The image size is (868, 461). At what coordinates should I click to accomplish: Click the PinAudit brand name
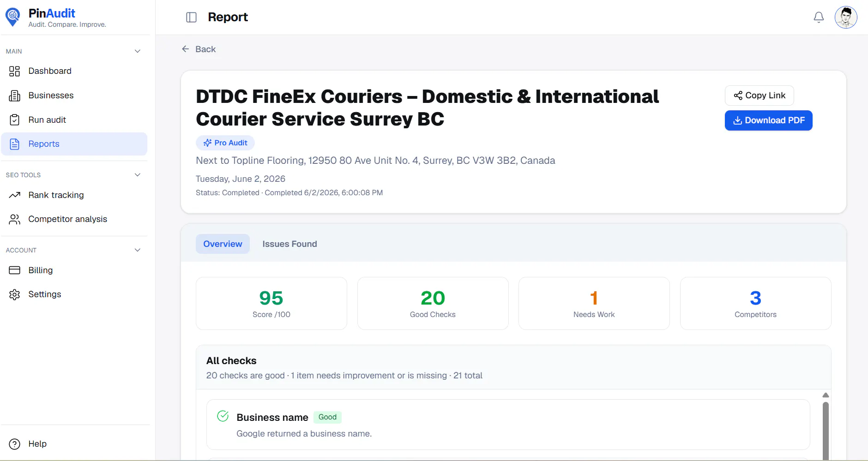(x=52, y=13)
